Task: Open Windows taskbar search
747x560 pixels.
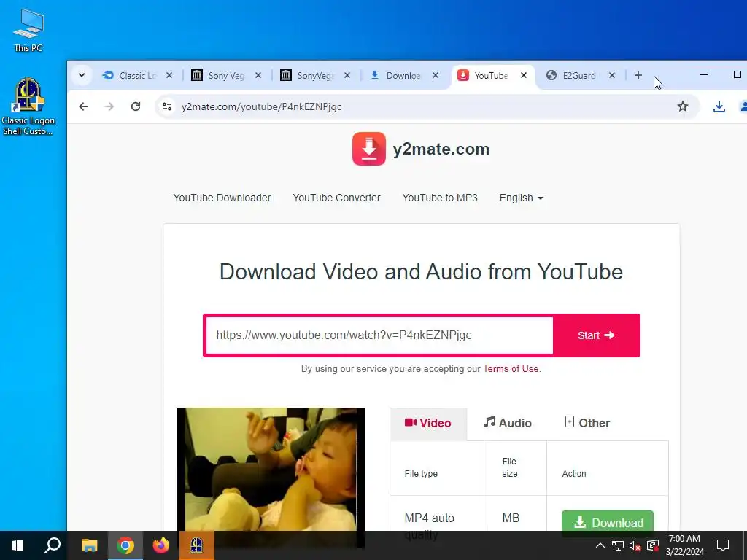Action: tap(53, 545)
